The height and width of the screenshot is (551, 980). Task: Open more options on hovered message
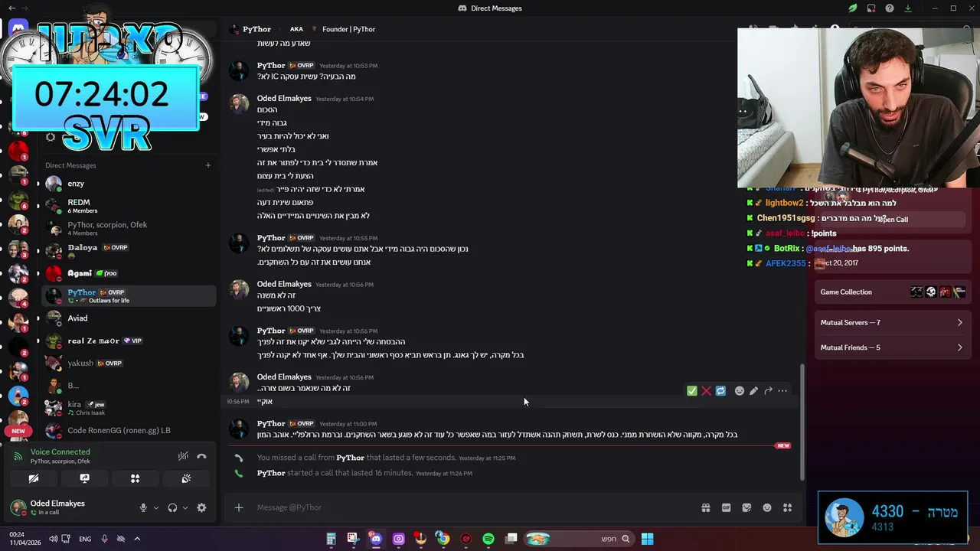click(x=782, y=391)
